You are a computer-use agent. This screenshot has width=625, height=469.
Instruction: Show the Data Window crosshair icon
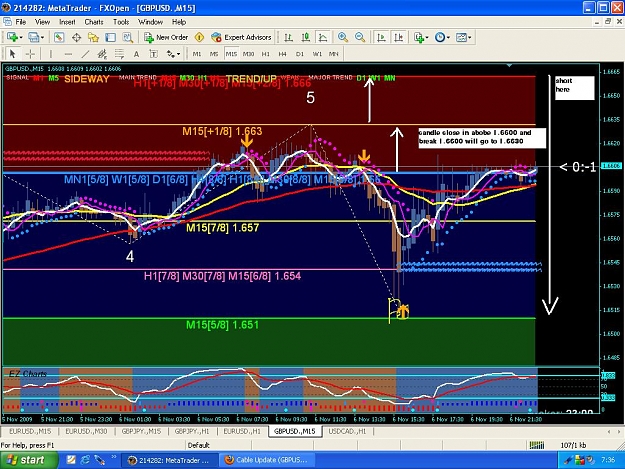click(x=76, y=37)
